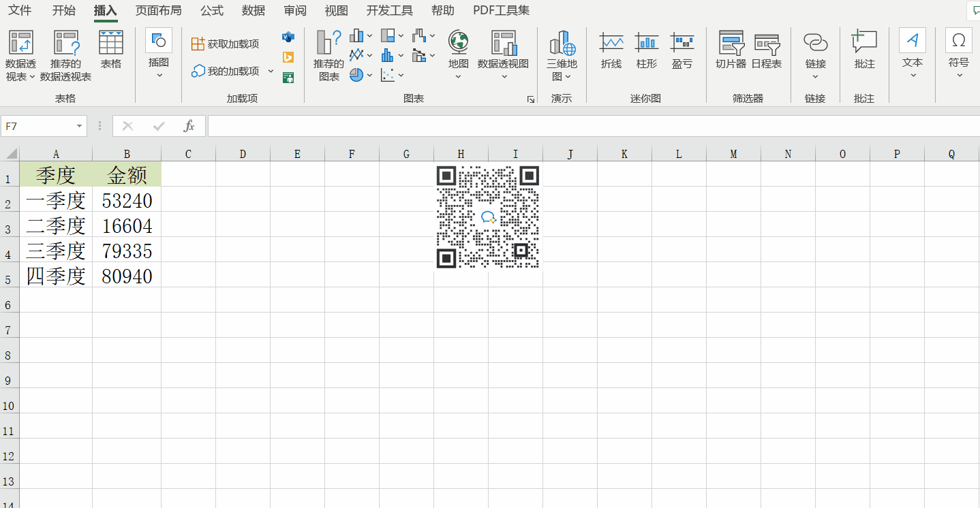This screenshot has width=980, height=508.
Task: Select the 金额 header cell
Action: click(127, 174)
